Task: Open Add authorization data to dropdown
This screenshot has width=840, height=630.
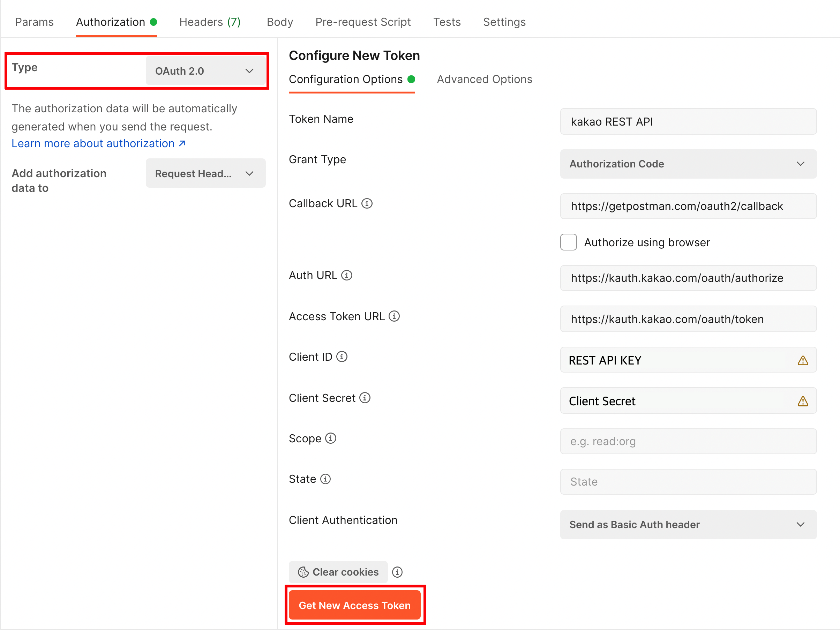Action: (205, 173)
